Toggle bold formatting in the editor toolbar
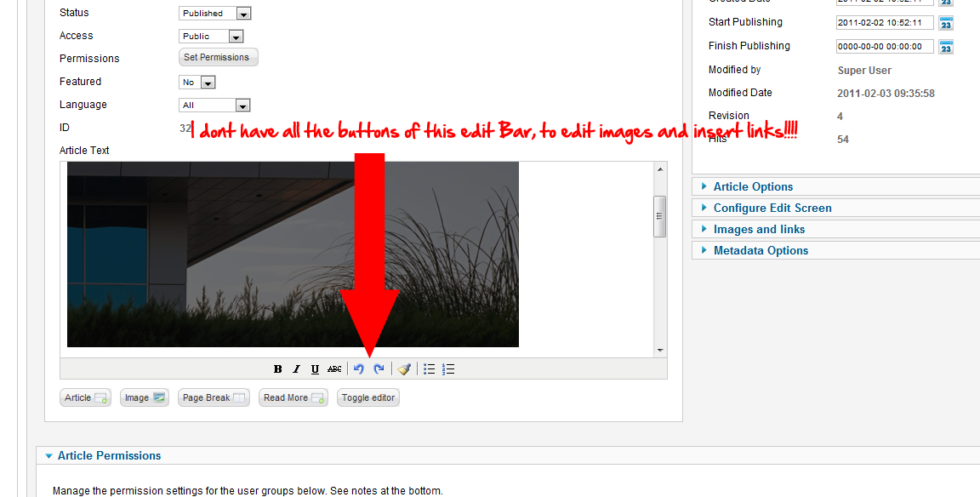980x497 pixels. [278, 368]
